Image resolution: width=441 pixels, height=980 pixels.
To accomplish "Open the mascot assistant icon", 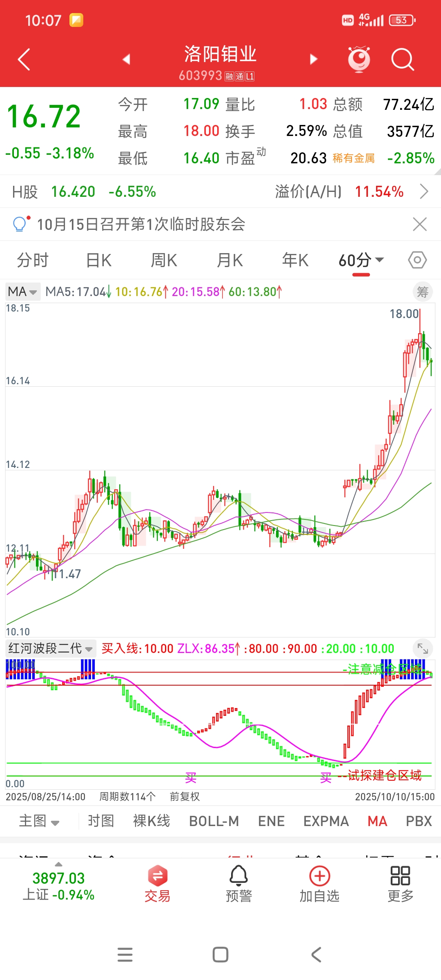I will coord(359,59).
